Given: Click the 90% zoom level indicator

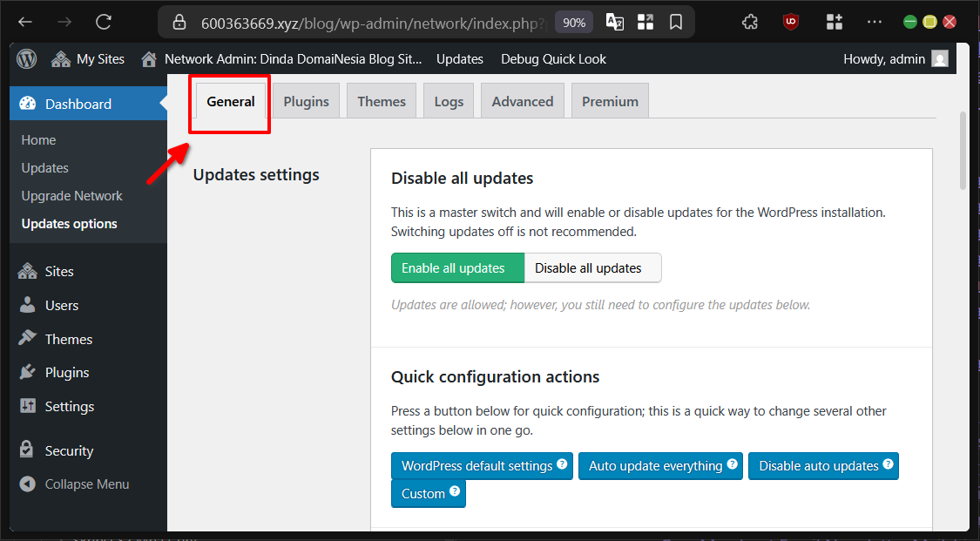Looking at the screenshot, I should click(x=573, y=22).
